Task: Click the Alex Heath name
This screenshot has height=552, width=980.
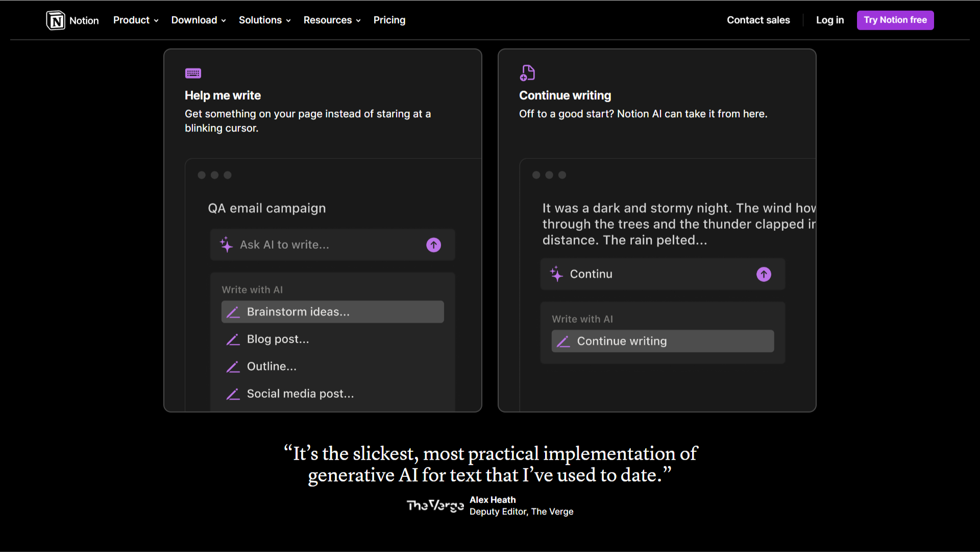Action: pos(493,500)
